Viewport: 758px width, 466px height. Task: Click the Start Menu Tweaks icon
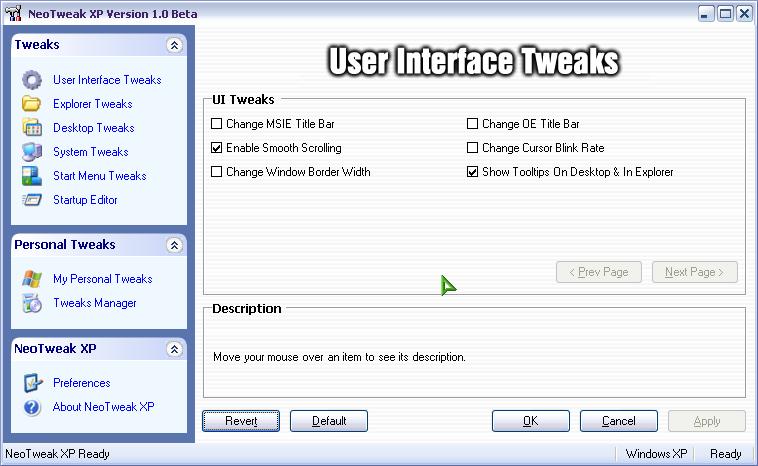(x=32, y=176)
